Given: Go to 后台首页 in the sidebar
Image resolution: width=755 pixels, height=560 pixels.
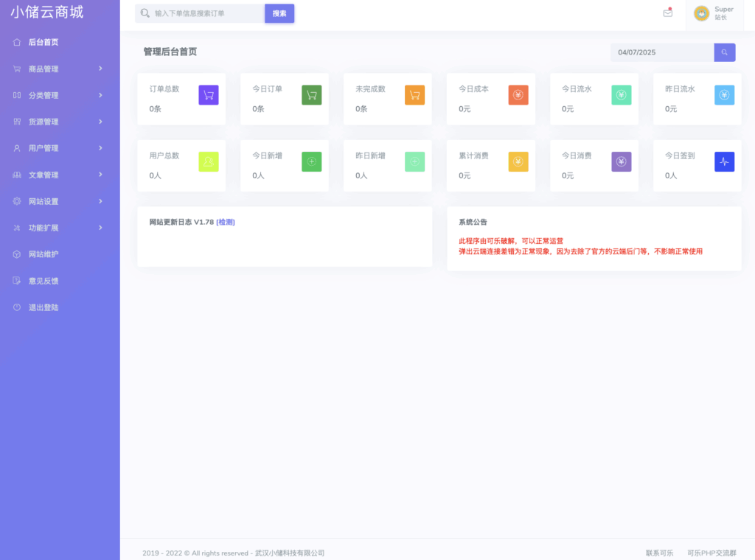Looking at the screenshot, I should pos(44,43).
